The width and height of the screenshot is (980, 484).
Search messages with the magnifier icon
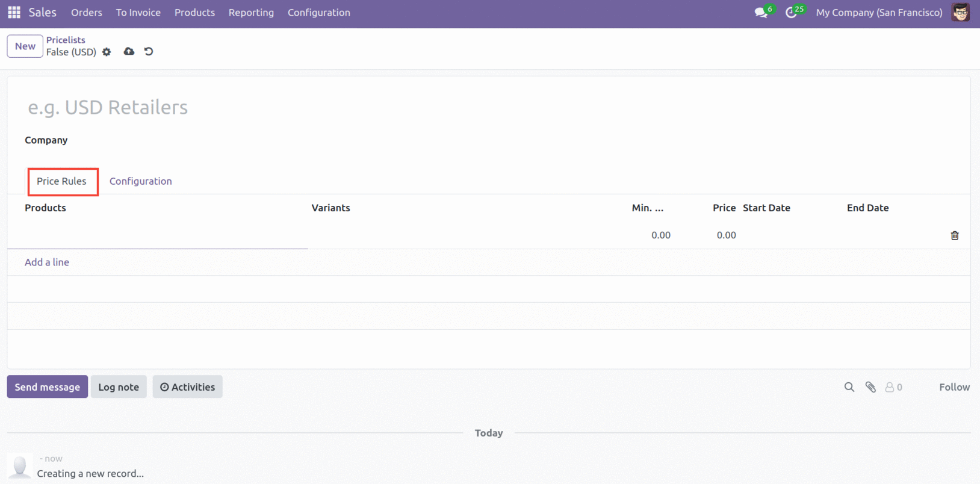click(x=849, y=387)
